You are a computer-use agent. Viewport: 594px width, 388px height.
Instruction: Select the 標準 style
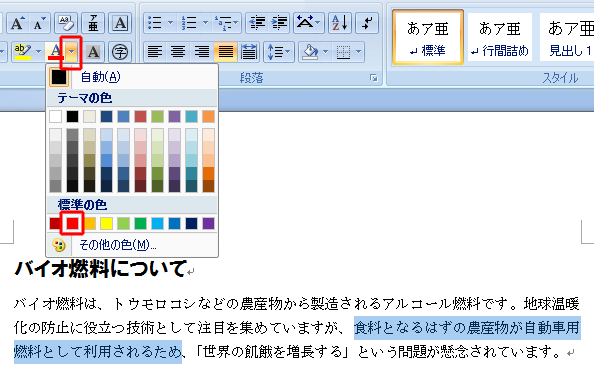pyautogui.click(x=428, y=38)
